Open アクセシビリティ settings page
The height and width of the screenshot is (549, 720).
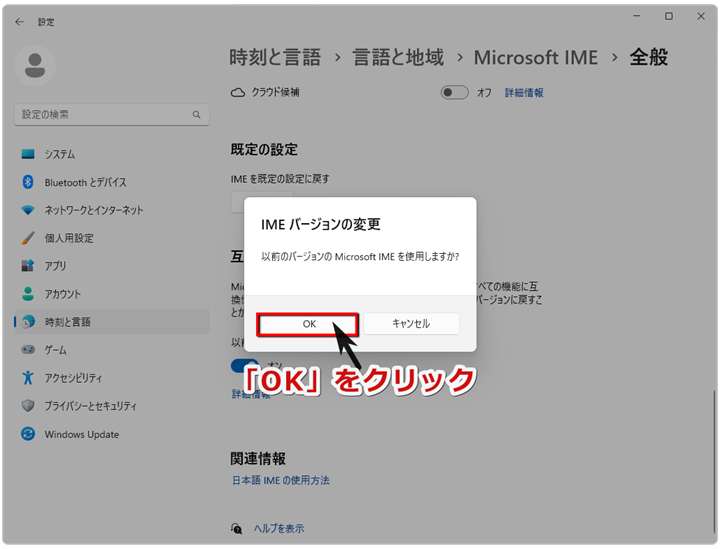point(112,378)
